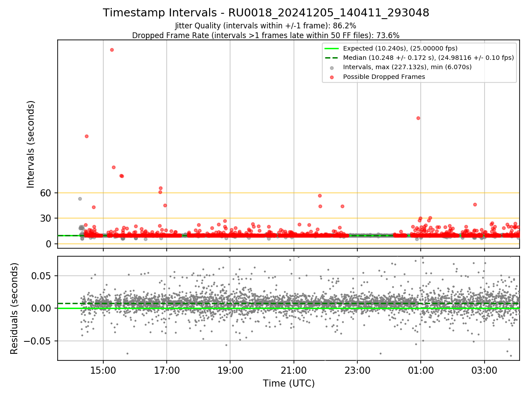Click legend entry 'Median (10.248 +/- 0.172 s)'

[x=428, y=58]
